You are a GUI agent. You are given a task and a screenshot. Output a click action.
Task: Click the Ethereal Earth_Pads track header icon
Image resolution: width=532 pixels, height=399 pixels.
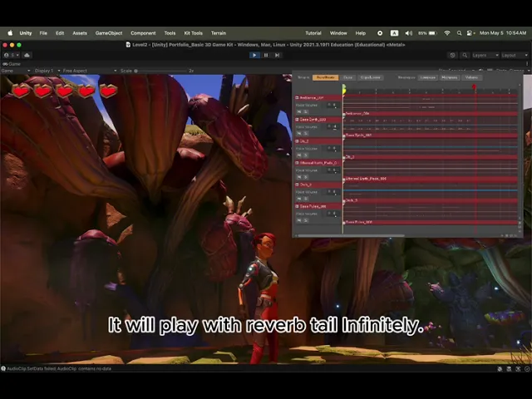[297, 163]
